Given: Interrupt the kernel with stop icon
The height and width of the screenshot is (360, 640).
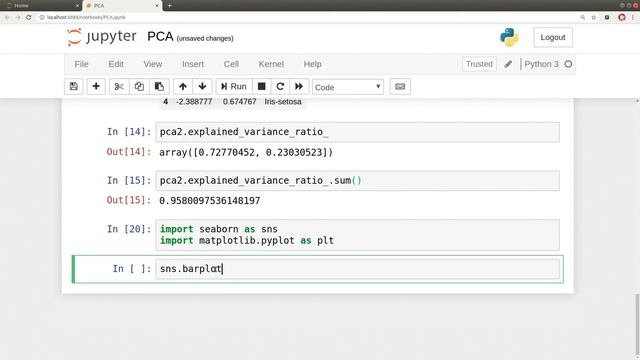Looking at the screenshot, I should pos(262,87).
